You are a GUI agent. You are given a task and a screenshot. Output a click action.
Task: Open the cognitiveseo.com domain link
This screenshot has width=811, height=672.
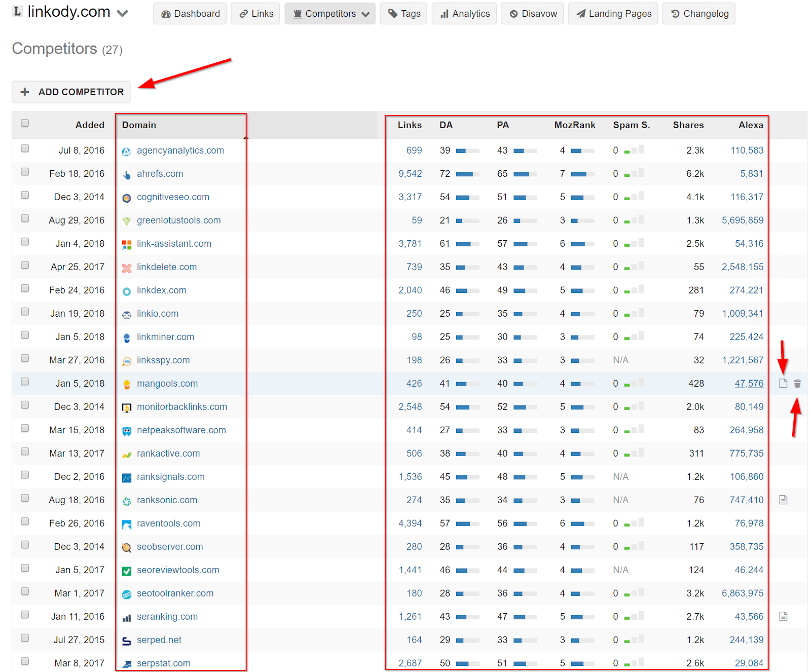[x=173, y=197]
